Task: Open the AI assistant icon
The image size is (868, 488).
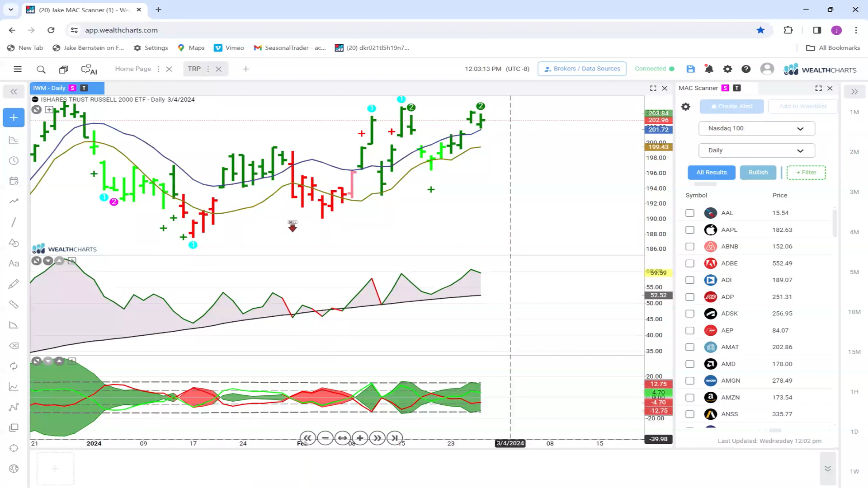Action: (x=89, y=69)
